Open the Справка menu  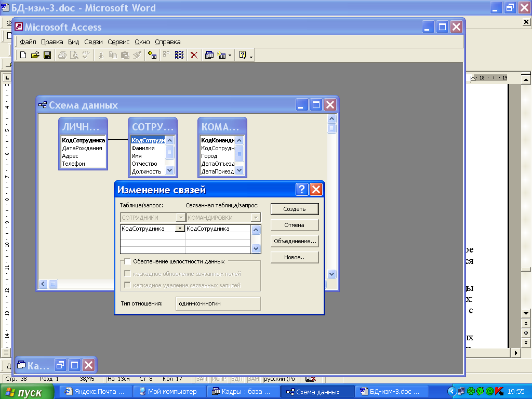coord(168,42)
